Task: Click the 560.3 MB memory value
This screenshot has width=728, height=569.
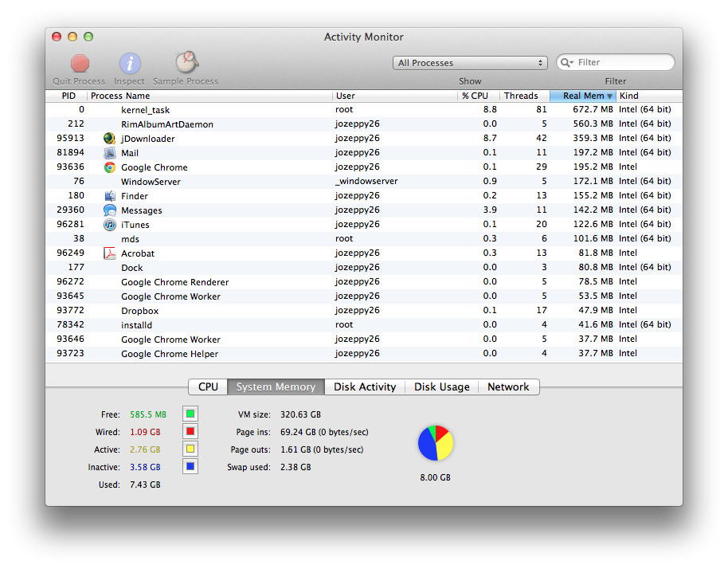Action: coord(593,124)
